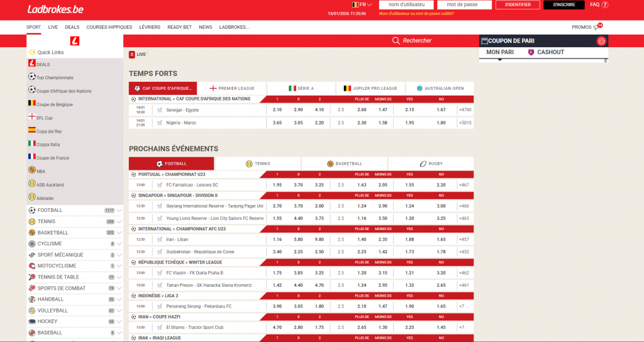Select the Jupiler Pro League tab
This screenshot has width=644, height=342.
(x=370, y=88)
